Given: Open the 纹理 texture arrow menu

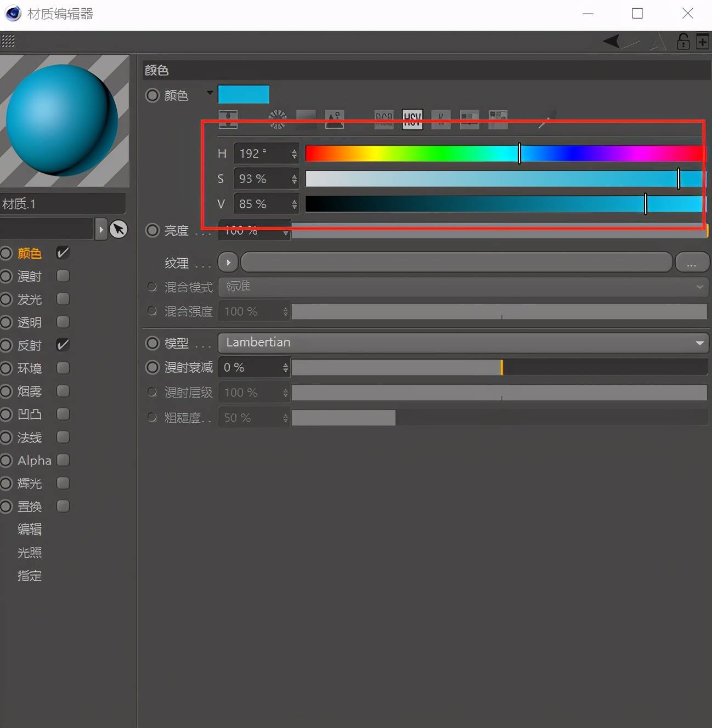Looking at the screenshot, I should [x=228, y=263].
